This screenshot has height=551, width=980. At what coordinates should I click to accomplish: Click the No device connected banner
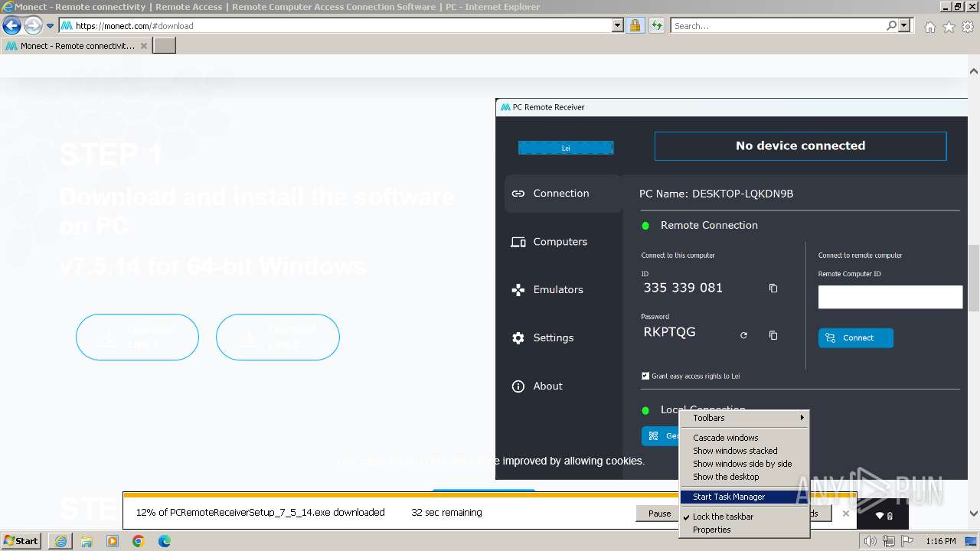tap(800, 146)
